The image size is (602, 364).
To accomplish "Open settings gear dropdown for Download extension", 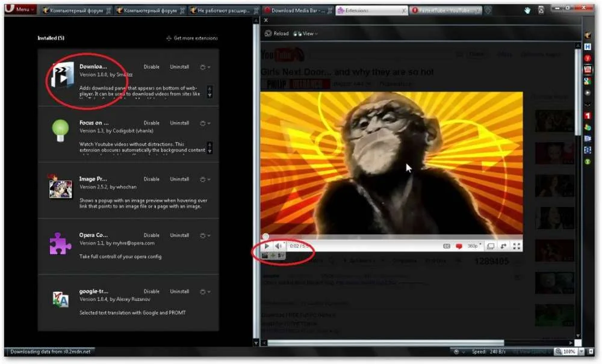I will (x=205, y=67).
